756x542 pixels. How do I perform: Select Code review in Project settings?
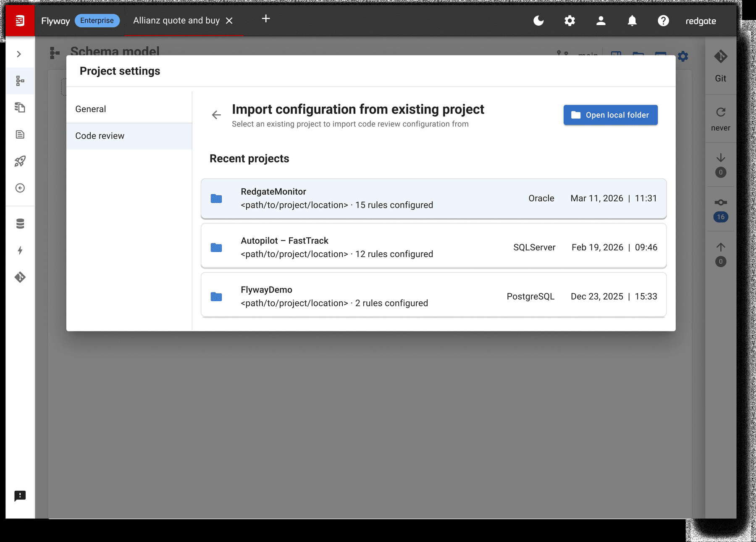(129, 136)
